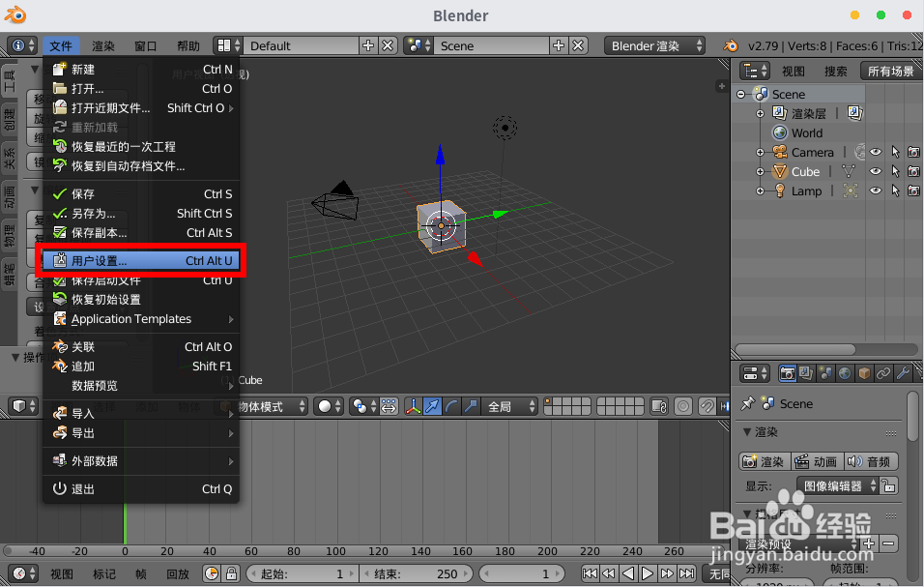The height and width of the screenshot is (587, 924).
Task: Click Quit (退出) menu entry
Action: click(x=141, y=488)
